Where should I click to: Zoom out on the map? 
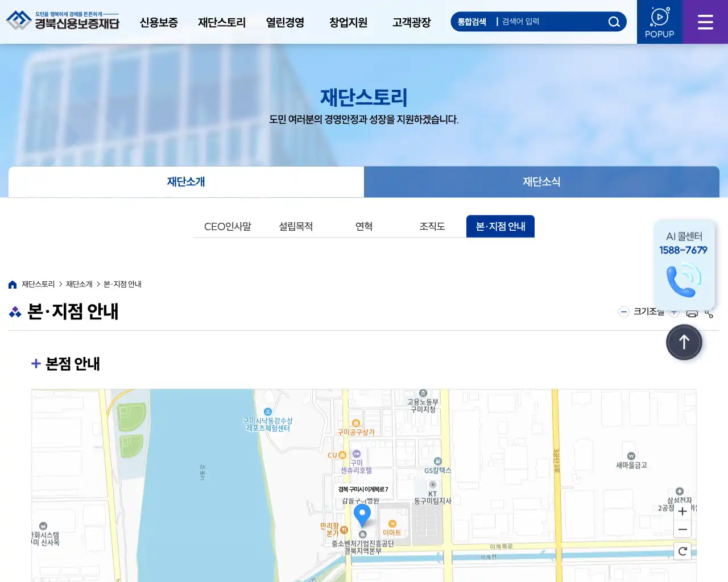(x=682, y=529)
